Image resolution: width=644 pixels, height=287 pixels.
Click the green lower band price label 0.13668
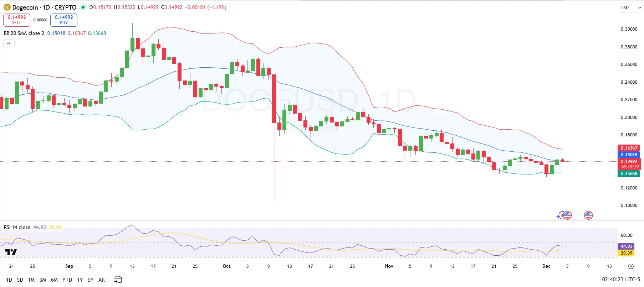[x=629, y=174]
